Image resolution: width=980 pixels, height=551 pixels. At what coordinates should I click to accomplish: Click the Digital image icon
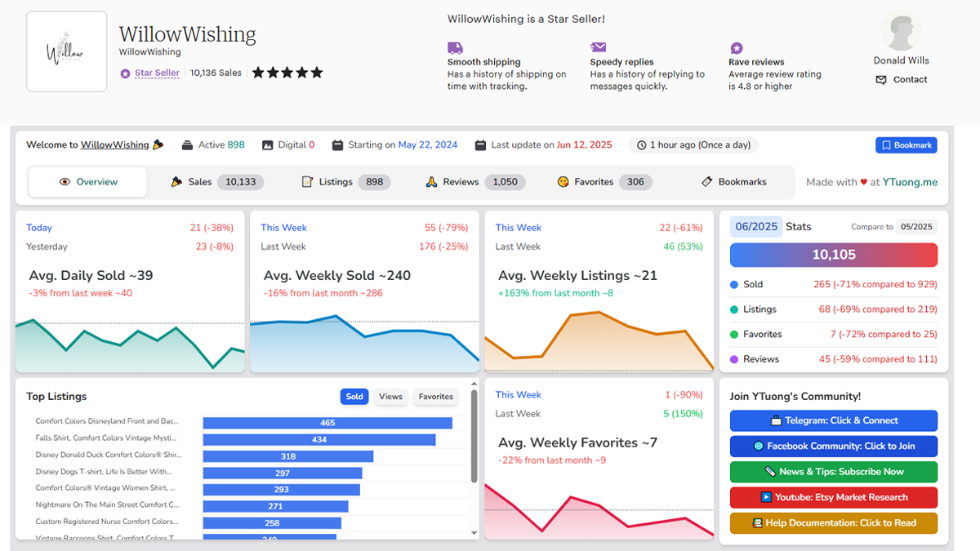(x=267, y=145)
